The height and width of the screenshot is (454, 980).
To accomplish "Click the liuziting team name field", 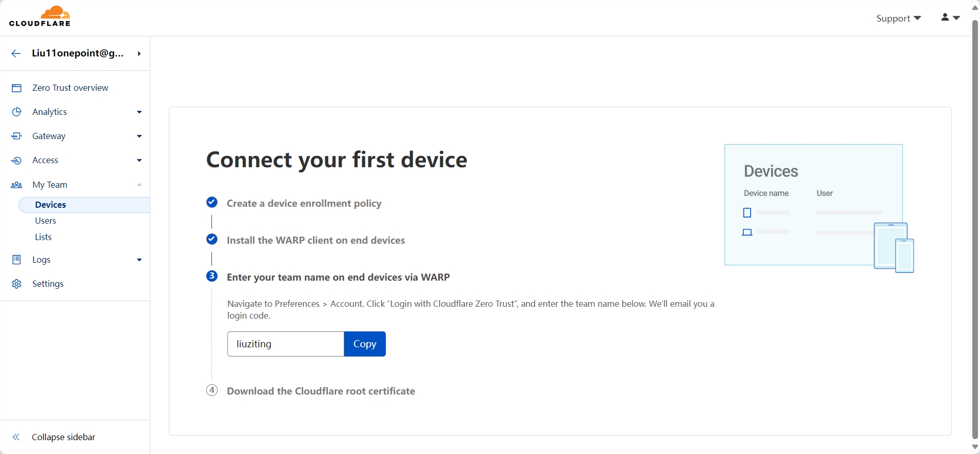I will (x=285, y=344).
